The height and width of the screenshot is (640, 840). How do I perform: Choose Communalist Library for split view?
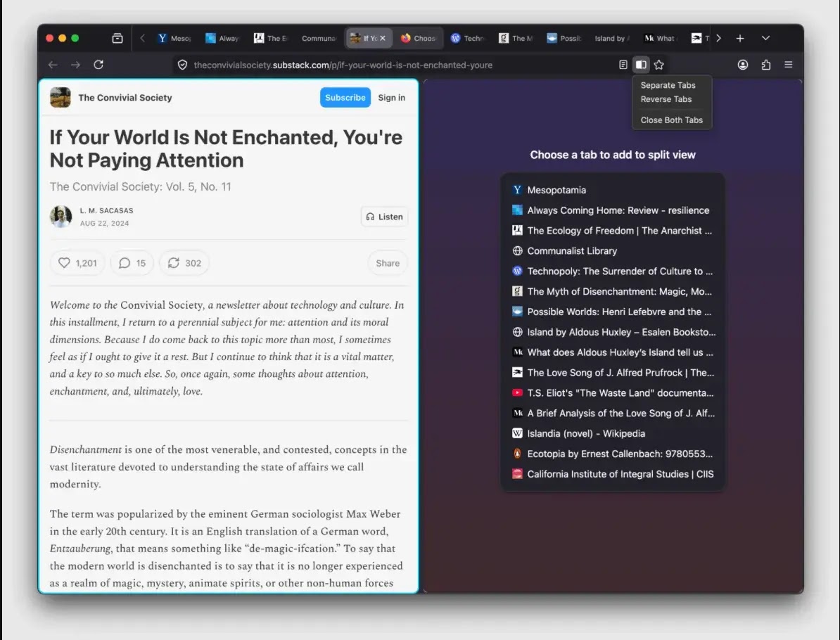pos(571,251)
